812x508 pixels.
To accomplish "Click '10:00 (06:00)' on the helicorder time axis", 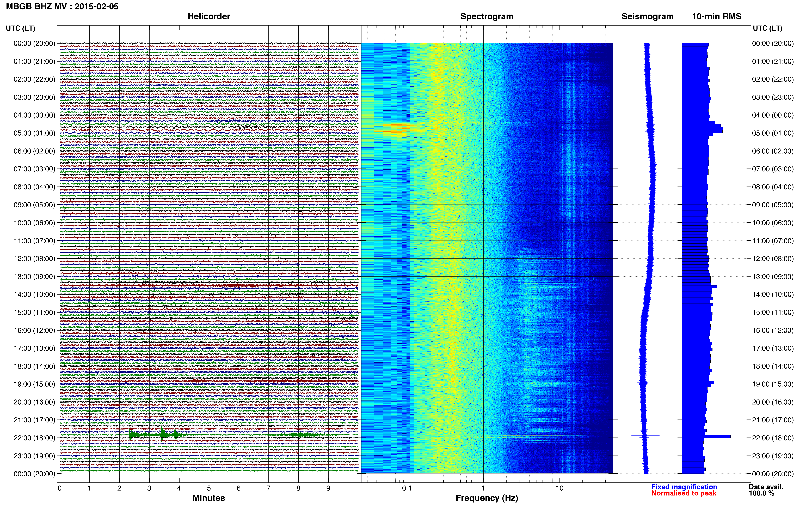I will click(34, 223).
